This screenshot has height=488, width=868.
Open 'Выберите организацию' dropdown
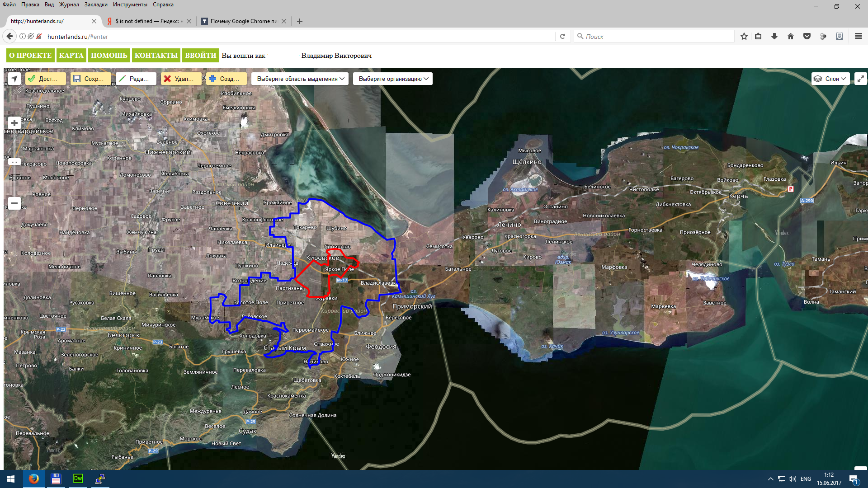[393, 79]
